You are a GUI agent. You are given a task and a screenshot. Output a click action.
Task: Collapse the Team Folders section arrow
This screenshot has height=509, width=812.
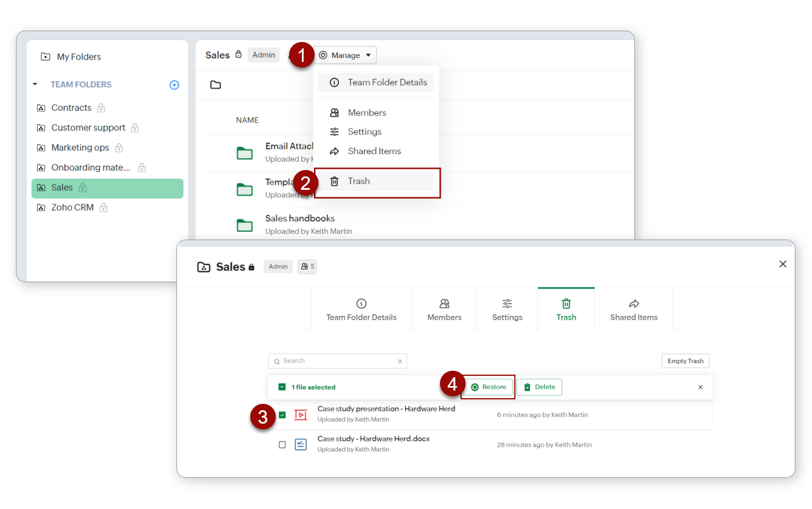pyautogui.click(x=35, y=85)
